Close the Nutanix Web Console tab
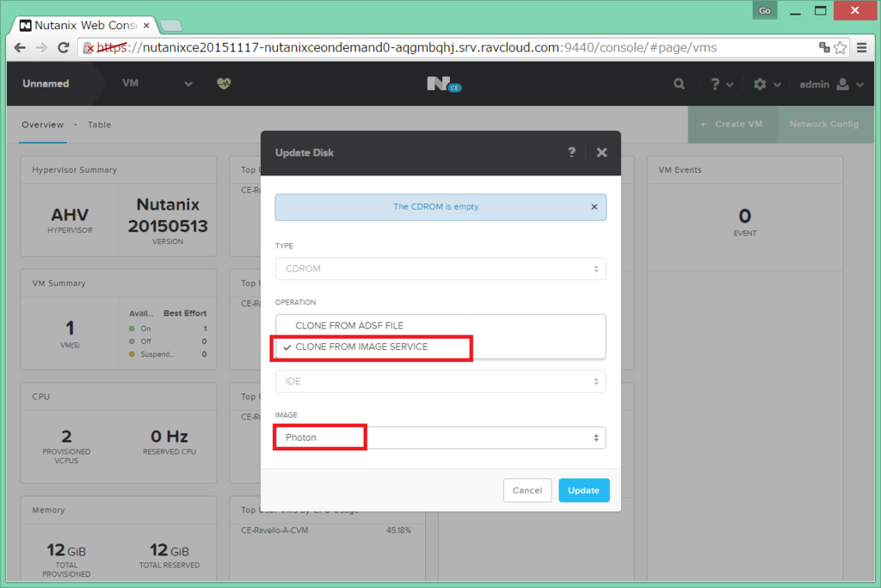 pos(146,25)
